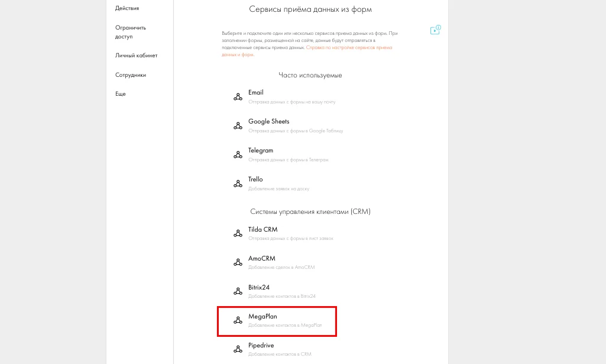Expand the Еще sidebar menu
Screen dimensions: 606x364
click(x=121, y=94)
